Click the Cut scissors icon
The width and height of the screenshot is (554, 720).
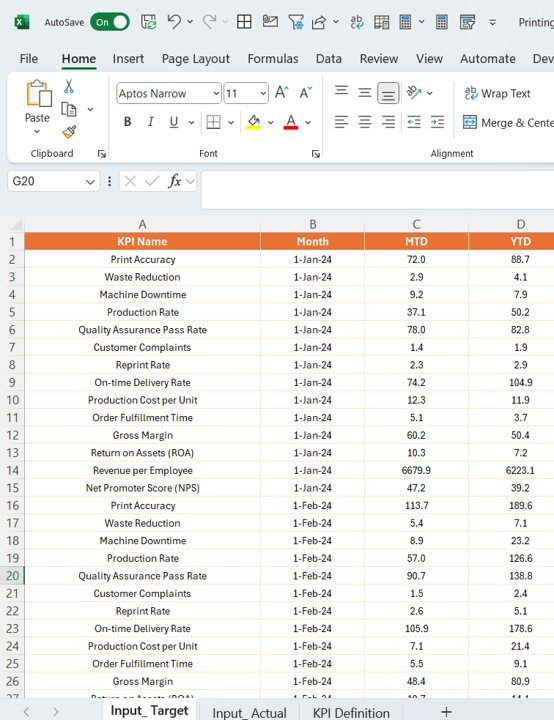(x=69, y=86)
